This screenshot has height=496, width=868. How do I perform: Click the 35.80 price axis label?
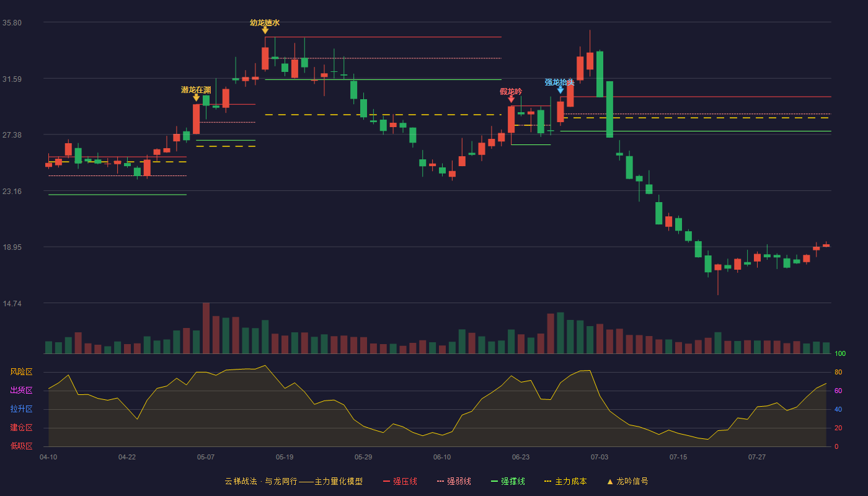coord(12,23)
